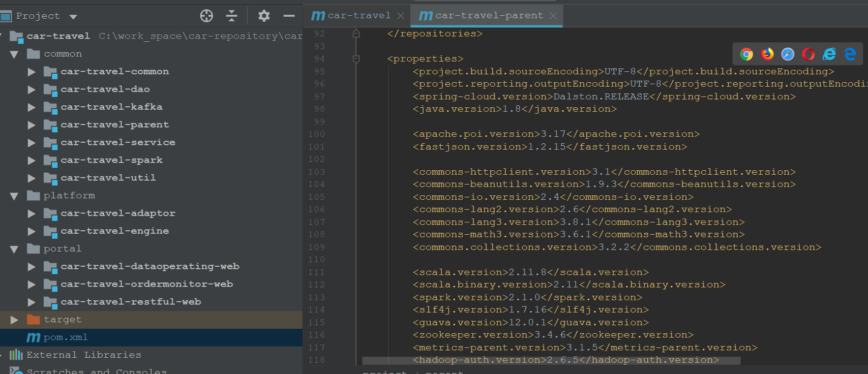Close the car-travel-parent editor tab
This screenshot has height=374, width=868.
click(x=553, y=16)
